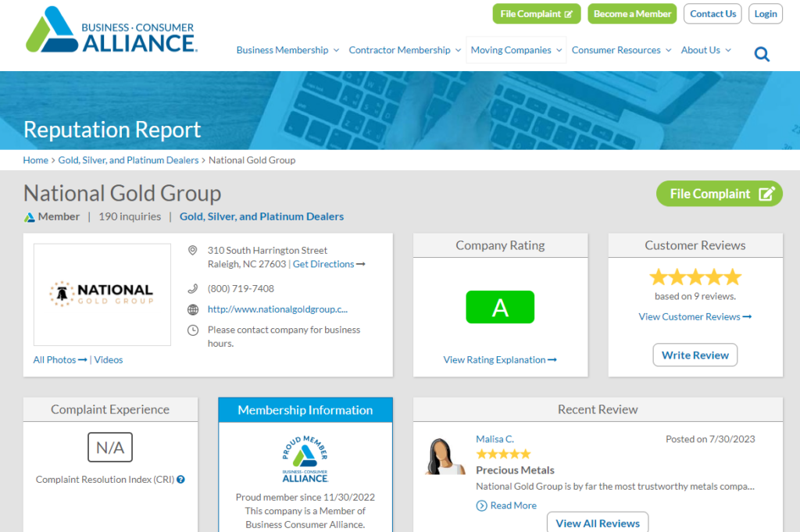
Task: Click View Rating Explanation link
Action: click(499, 359)
